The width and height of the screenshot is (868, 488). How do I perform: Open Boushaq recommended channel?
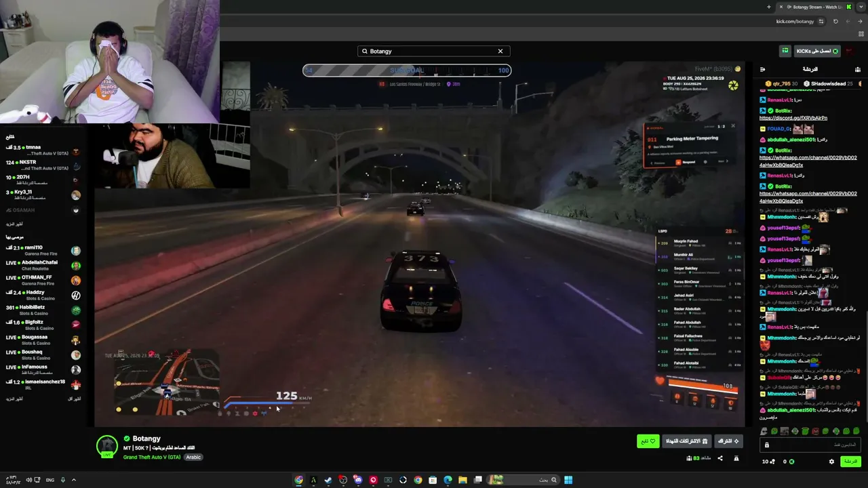[x=42, y=355]
